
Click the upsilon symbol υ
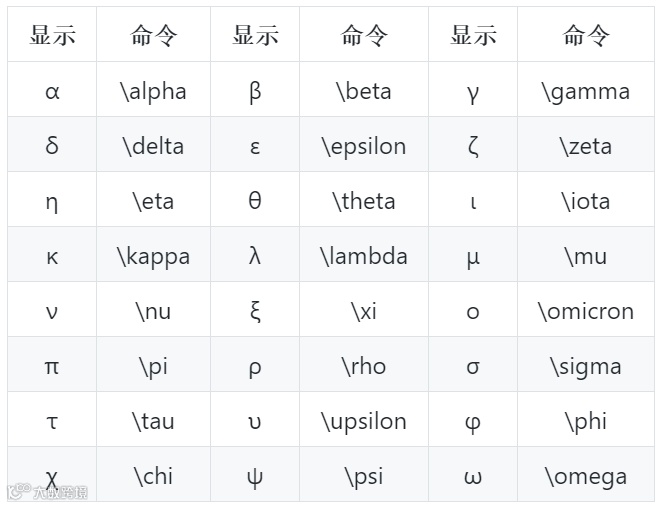[x=255, y=423]
